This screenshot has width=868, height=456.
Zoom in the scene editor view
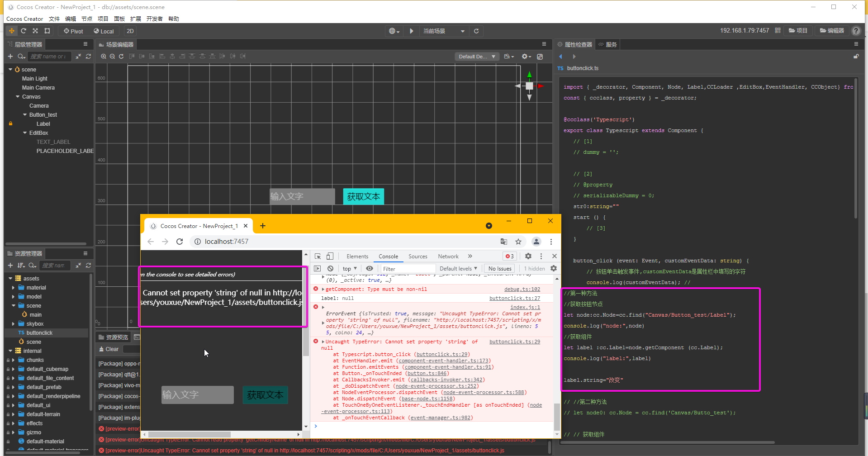pos(104,57)
